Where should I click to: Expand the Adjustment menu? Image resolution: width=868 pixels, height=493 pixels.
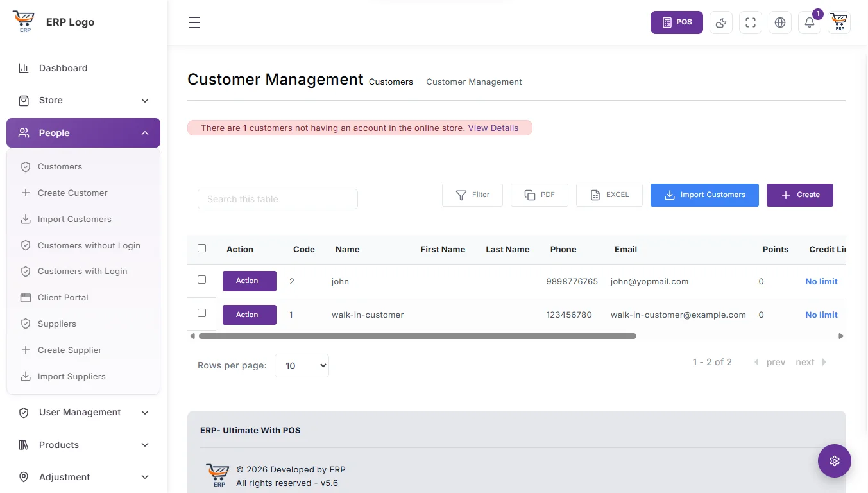click(x=83, y=477)
